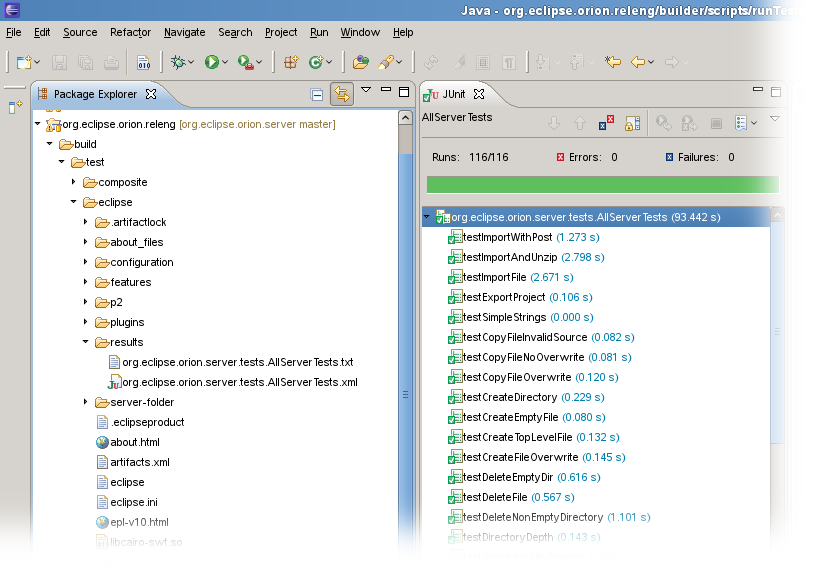Collapse the AllServerTests suite in JUnit
This screenshot has width=821, height=579.
click(427, 217)
